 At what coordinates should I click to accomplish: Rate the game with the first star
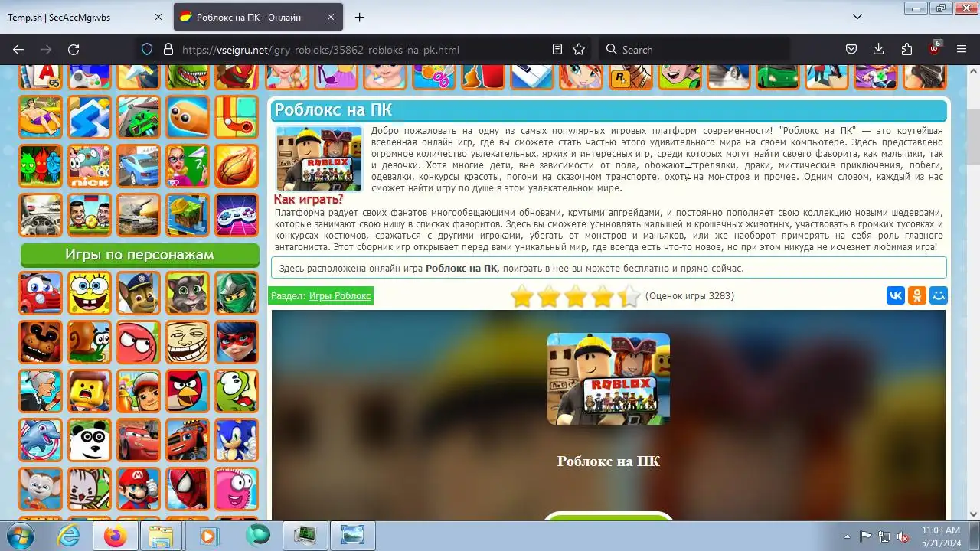pos(522,296)
